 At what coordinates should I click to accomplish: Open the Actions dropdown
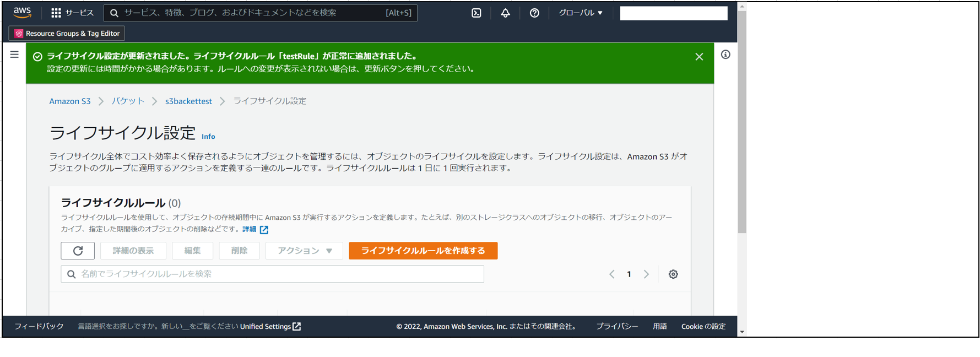[x=304, y=251]
